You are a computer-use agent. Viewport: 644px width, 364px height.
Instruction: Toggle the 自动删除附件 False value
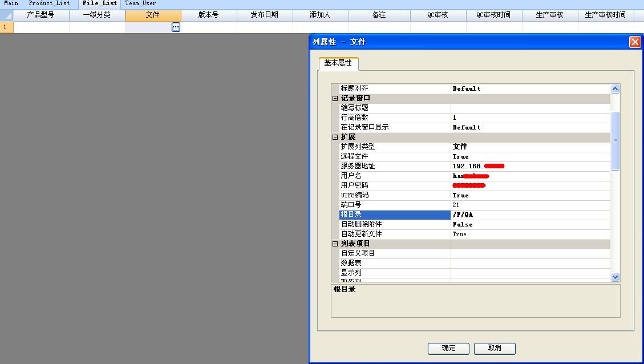click(x=530, y=224)
